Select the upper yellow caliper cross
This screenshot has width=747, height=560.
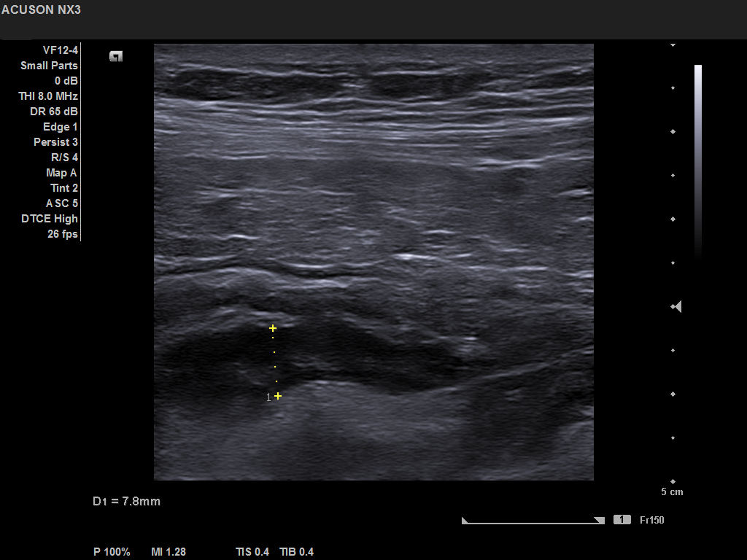pos(273,329)
